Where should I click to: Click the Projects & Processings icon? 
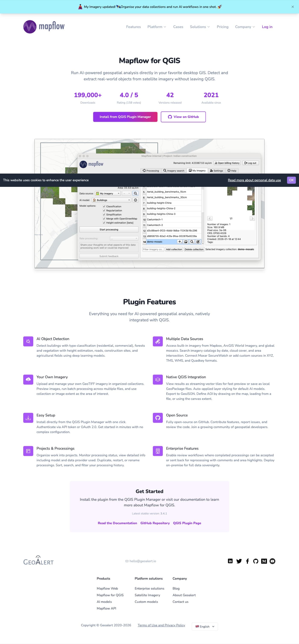28,451
